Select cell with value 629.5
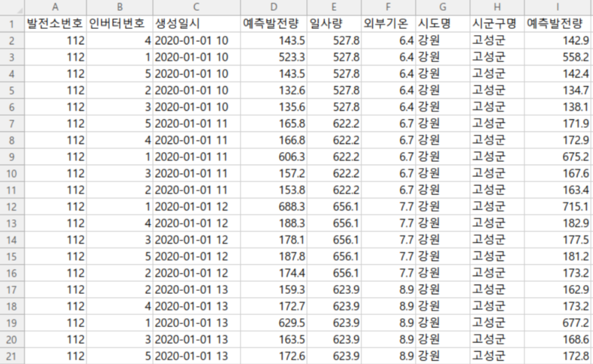This screenshot has height=364, width=593. click(x=274, y=323)
